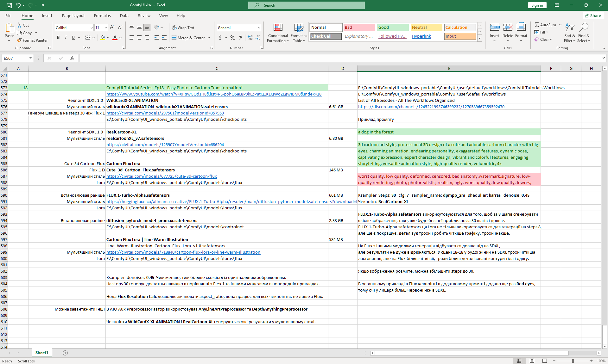608x364 pixels.
Task: Click the Sort & Filter icon
Action: coord(570,28)
